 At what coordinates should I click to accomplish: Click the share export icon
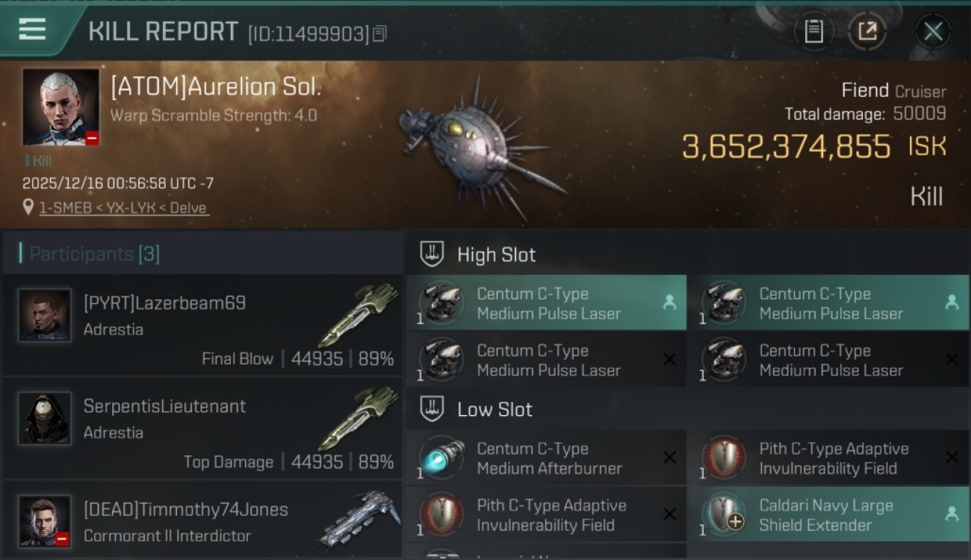[x=867, y=31]
